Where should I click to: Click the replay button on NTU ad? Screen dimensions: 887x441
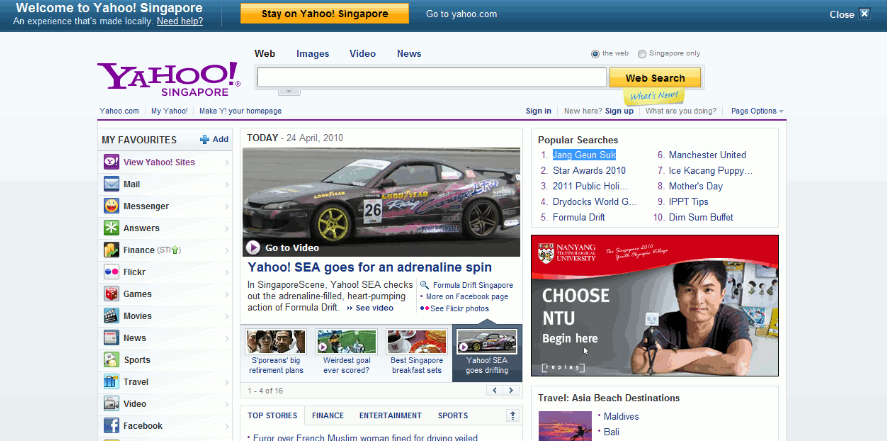(x=562, y=368)
